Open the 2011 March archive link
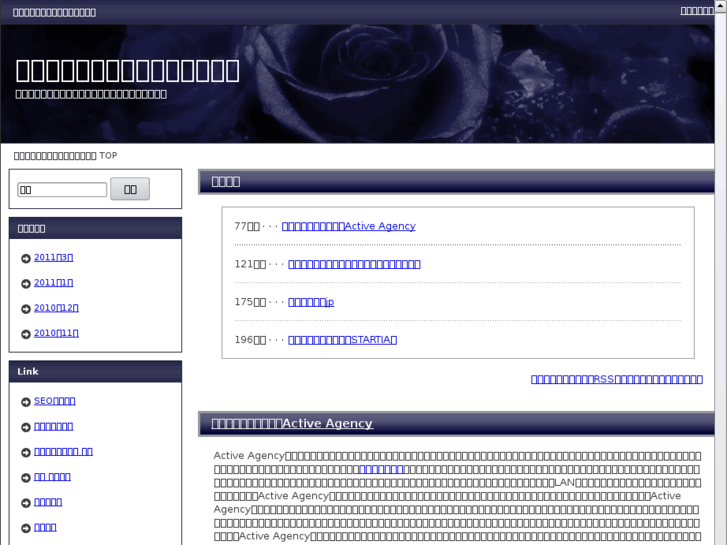The image size is (727, 545). (x=53, y=257)
